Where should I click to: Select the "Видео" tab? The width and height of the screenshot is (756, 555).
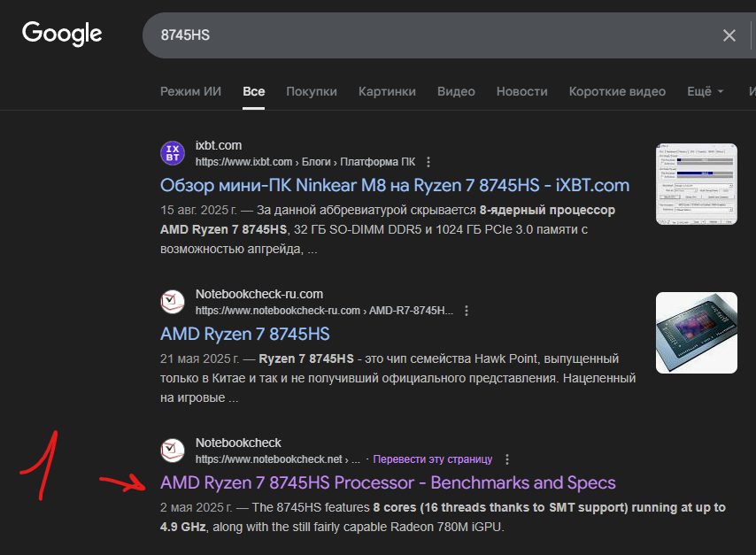[x=456, y=91]
